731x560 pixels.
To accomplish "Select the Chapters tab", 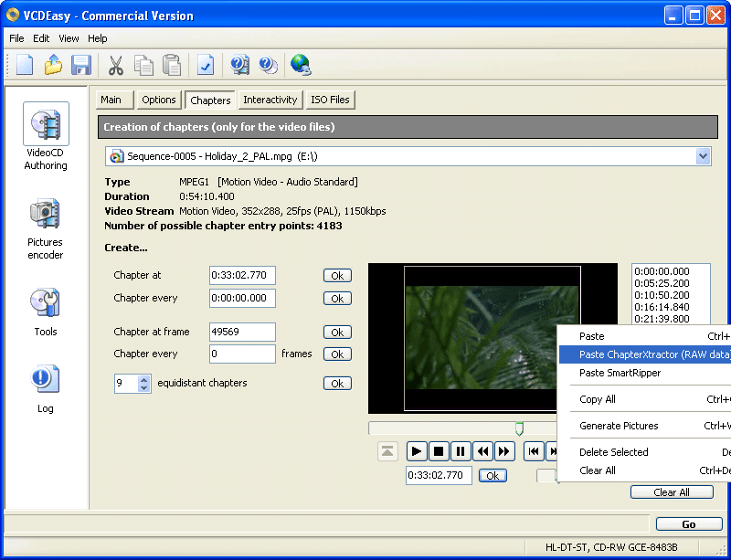I will coord(210,100).
